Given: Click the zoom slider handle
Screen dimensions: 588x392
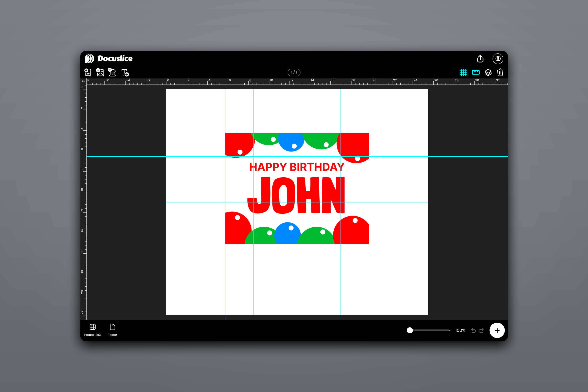Looking at the screenshot, I should 410,330.
